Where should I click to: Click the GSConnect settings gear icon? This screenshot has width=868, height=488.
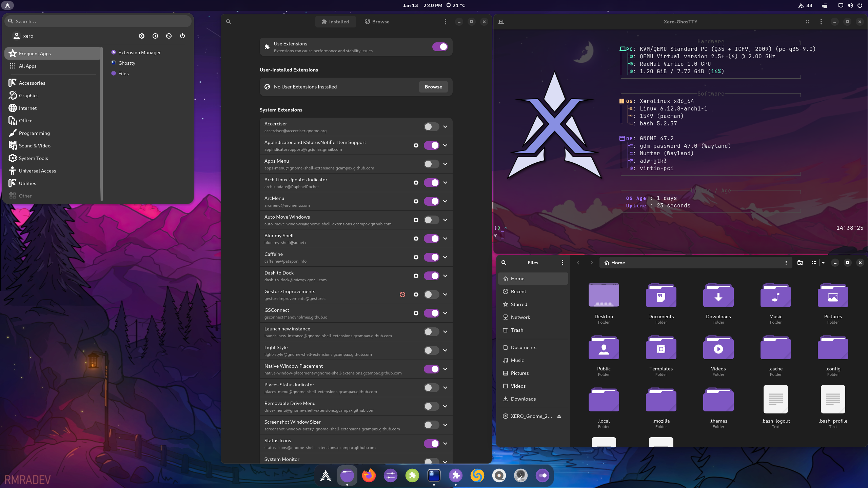pos(416,313)
